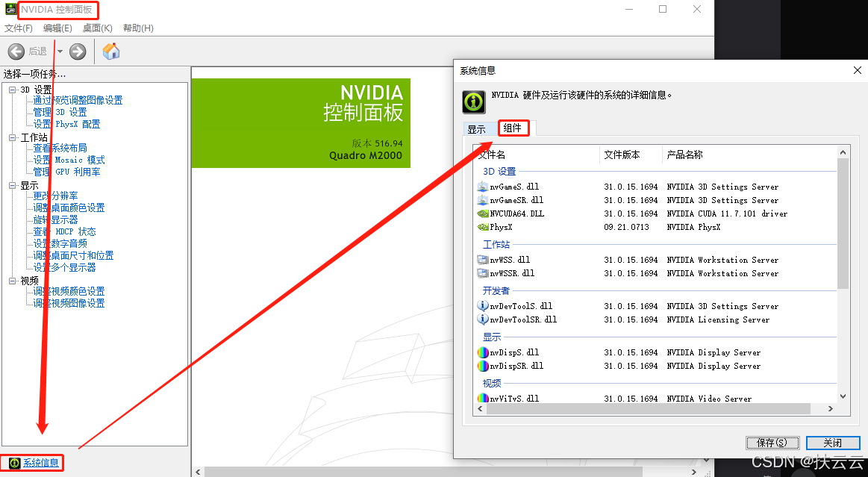Click nvWSSR.dll file icon

click(x=483, y=272)
